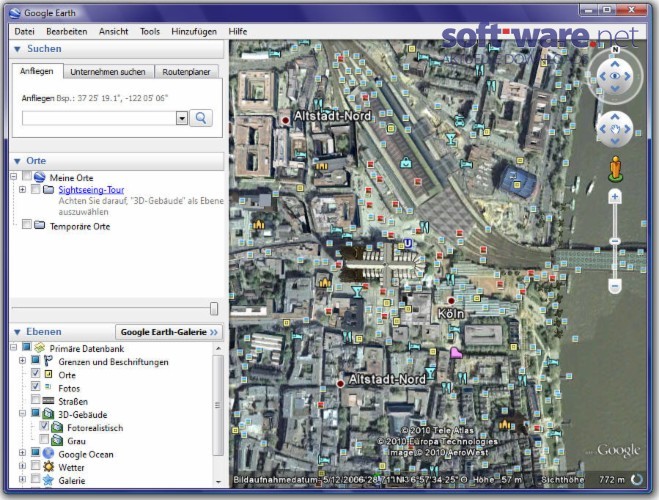Click the move right arrow control
659x500 pixels.
pyautogui.click(x=627, y=129)
